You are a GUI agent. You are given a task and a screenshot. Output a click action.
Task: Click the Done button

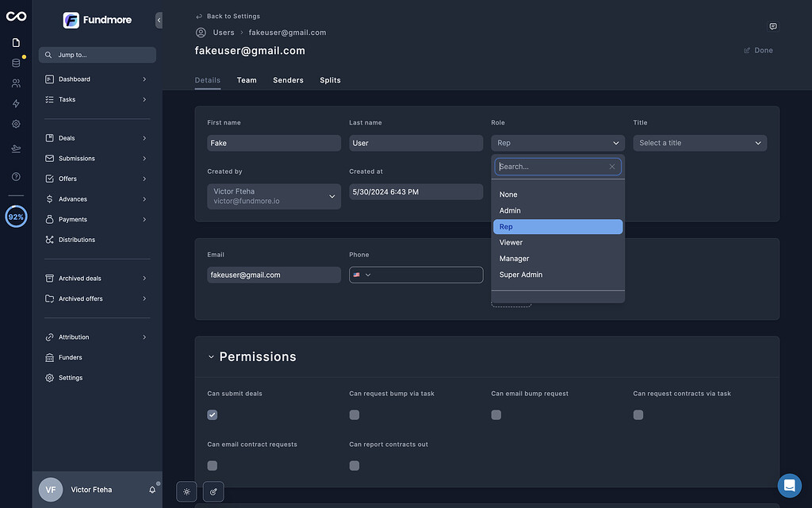(757, 50)
